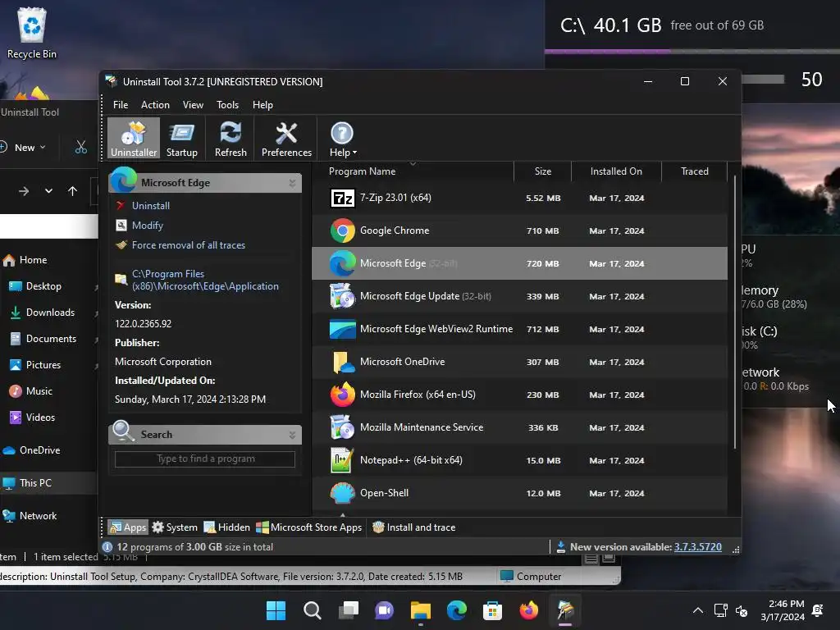Show hidden system tray icons
840x630 pixels.
click(x=697, y=610)
